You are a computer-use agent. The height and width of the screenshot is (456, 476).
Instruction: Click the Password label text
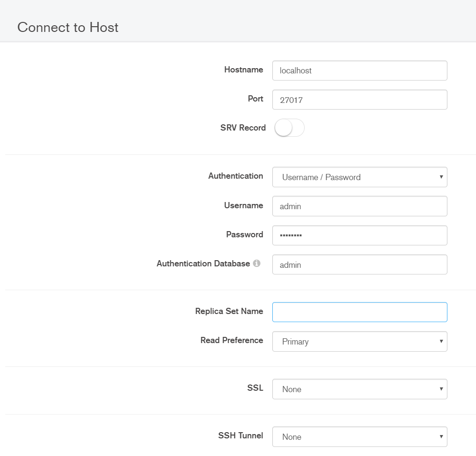click(x=244, y=234)
